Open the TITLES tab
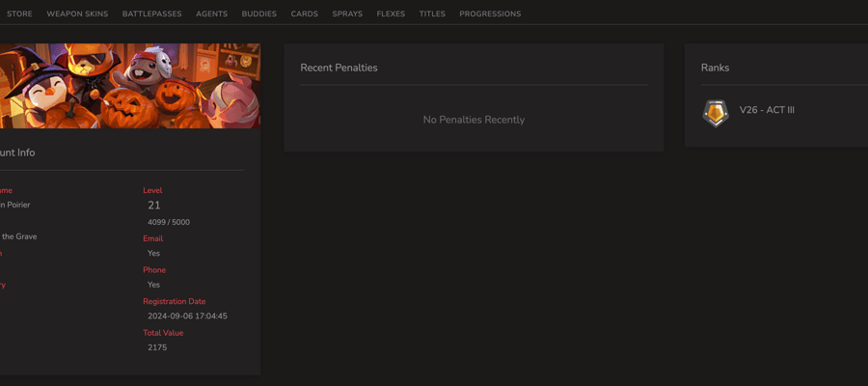The image size is (868, 386). 432,14
